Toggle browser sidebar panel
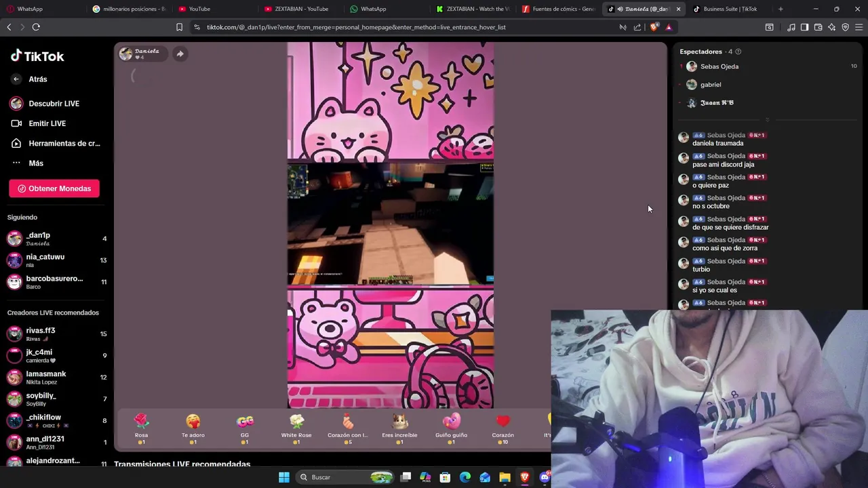Image resolution: width=868 pixels, height=488 pixels. [x=804, y=27]
